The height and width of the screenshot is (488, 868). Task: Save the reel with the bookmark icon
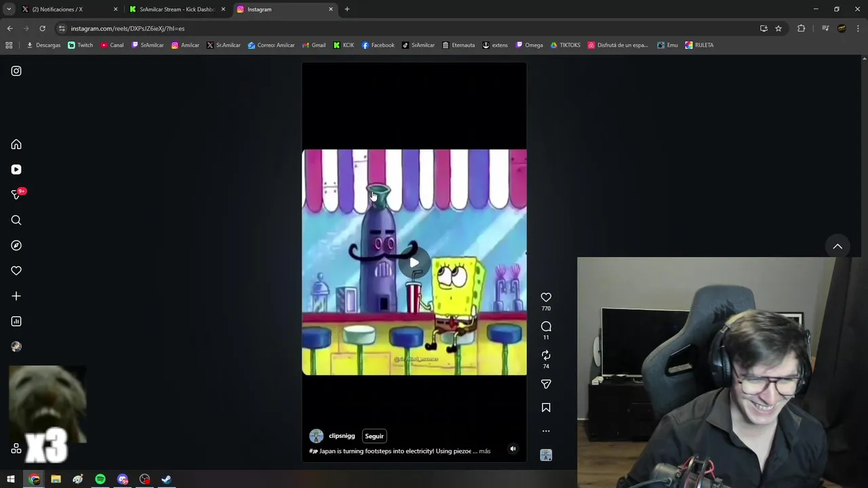(x=546, y=407)
